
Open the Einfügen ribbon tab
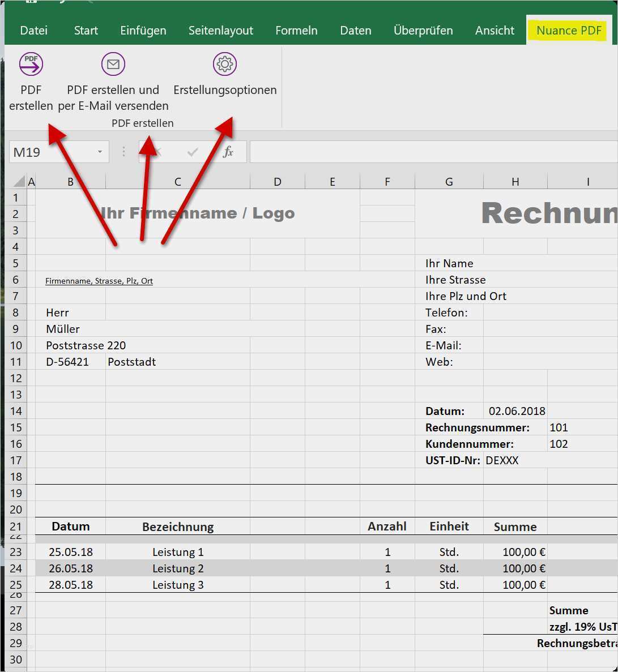tap(143, 31)
